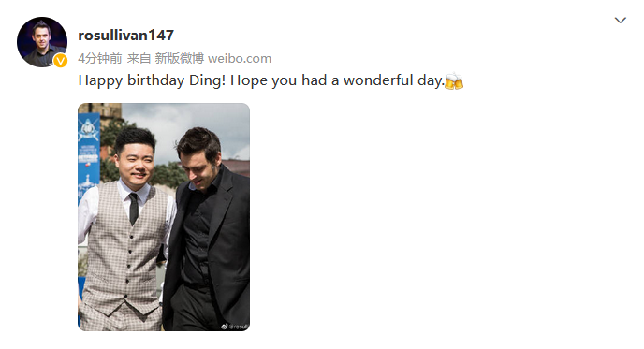The height and width of the screenshot is (349, 644).
Task: Open the rosullivan147 username link
Action: (126, 36)
